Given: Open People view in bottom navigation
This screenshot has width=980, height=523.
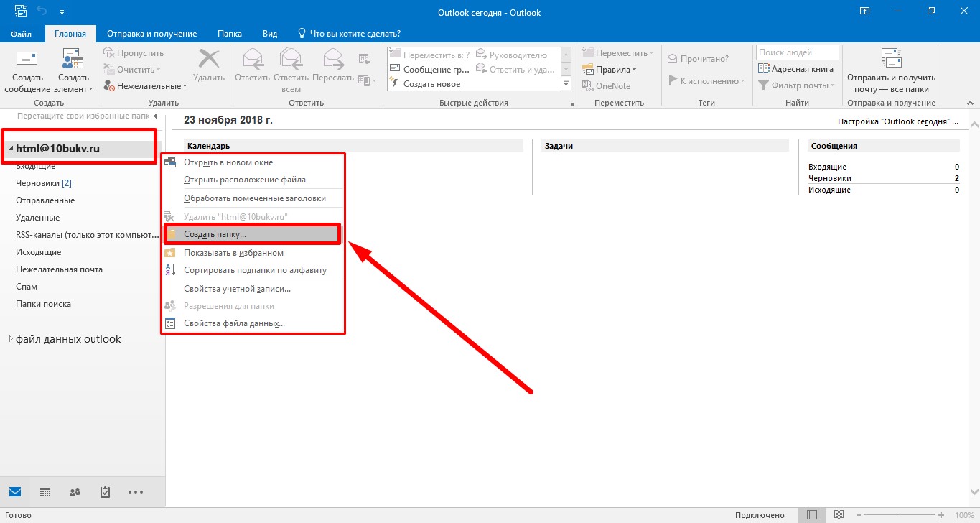Looking at the screenshot, I should (x=75, y=492).
